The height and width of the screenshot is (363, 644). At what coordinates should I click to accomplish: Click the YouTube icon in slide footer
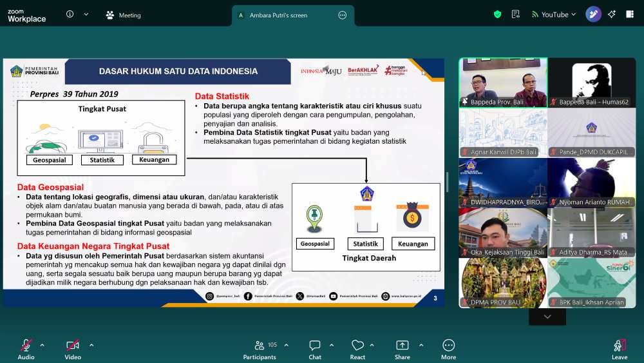333,297
